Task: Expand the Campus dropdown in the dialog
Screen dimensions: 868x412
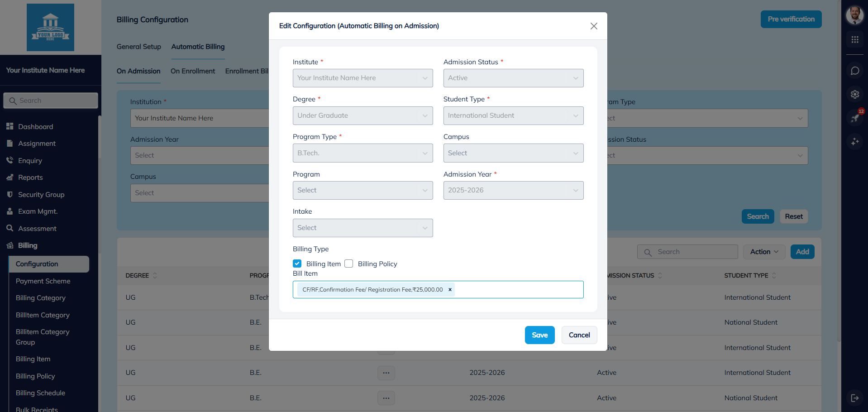Action: point(513,153)
